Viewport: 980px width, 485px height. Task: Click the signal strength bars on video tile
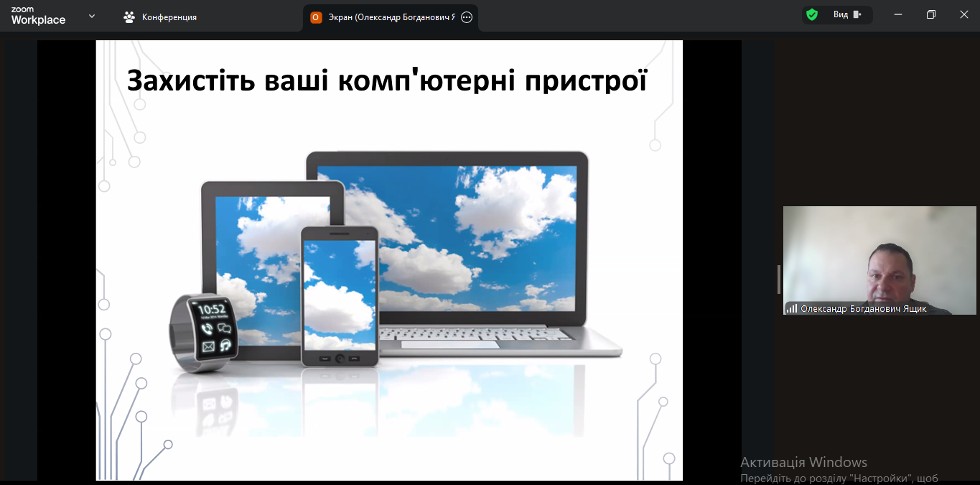point(791,308)
